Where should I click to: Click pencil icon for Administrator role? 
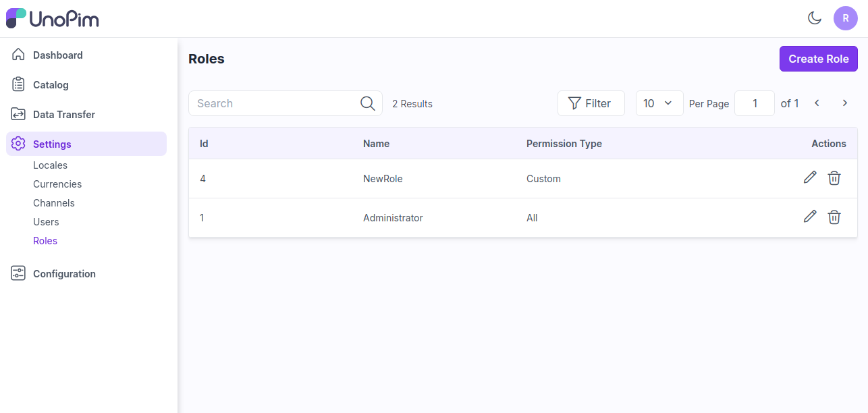click(810, 217)
